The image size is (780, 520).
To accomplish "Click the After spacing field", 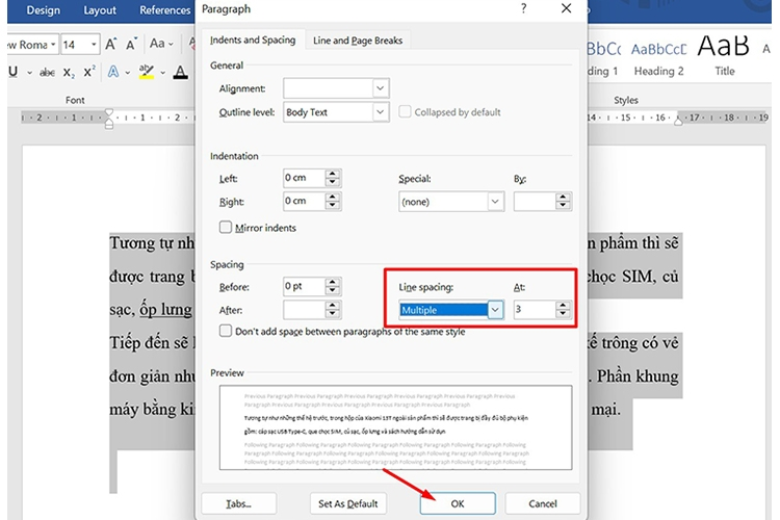I will click(x=304, y=310).
